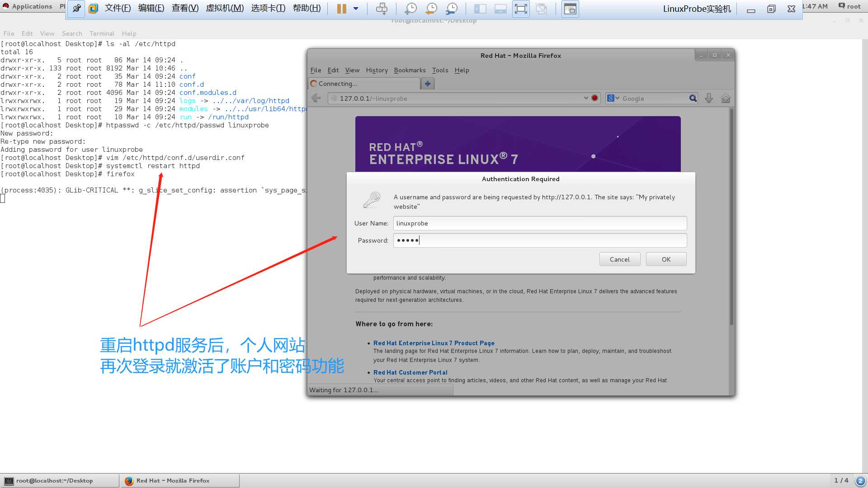The image size is (868, 488).
Task: Click the Red Hat Customer Portal link
Action: [410, 372]
